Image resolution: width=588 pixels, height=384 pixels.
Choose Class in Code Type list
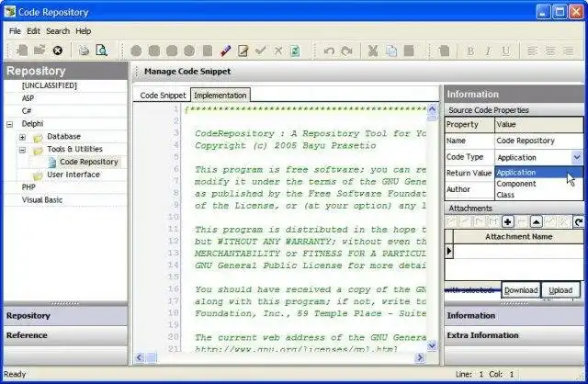tap(538, 195)
